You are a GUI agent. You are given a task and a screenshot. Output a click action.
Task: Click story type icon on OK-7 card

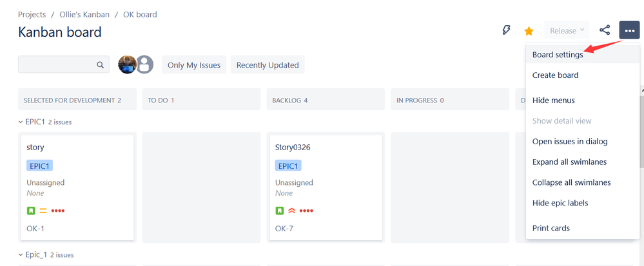(279, 211)
